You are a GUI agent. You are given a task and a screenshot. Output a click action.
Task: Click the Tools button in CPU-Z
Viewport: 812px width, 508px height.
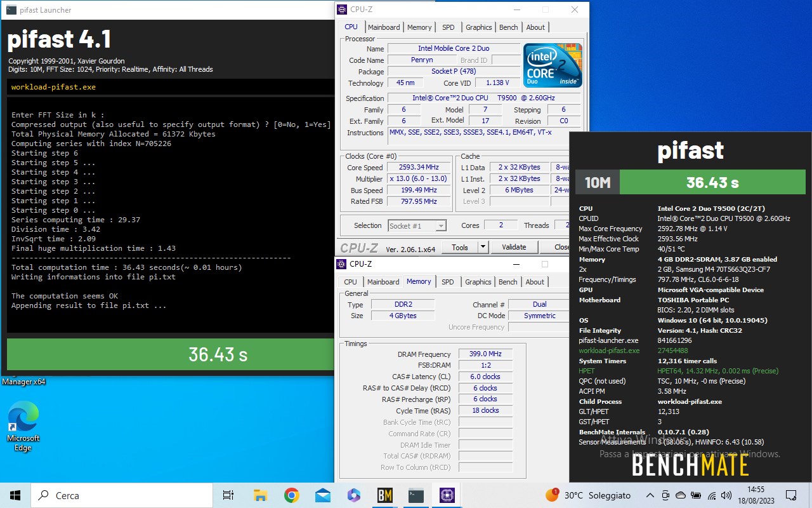[x=460, y=247]
